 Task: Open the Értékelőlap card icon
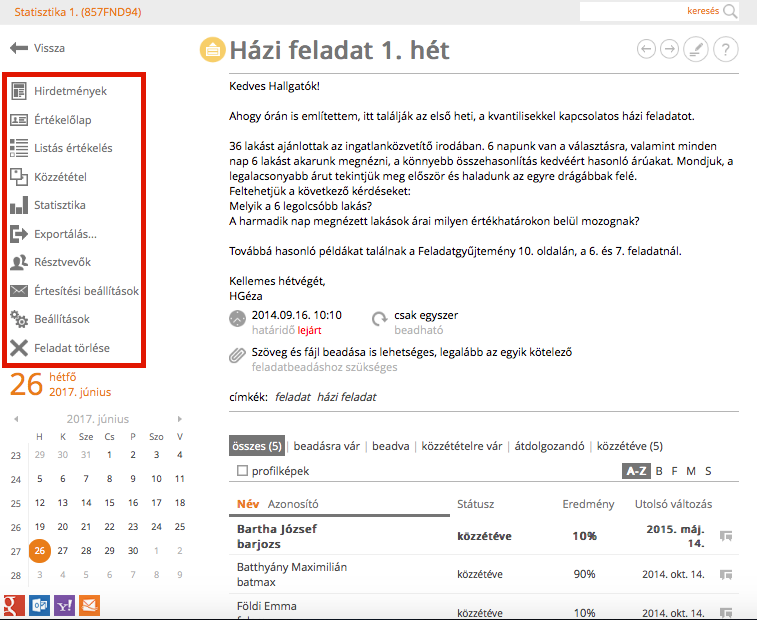(19, 119)
